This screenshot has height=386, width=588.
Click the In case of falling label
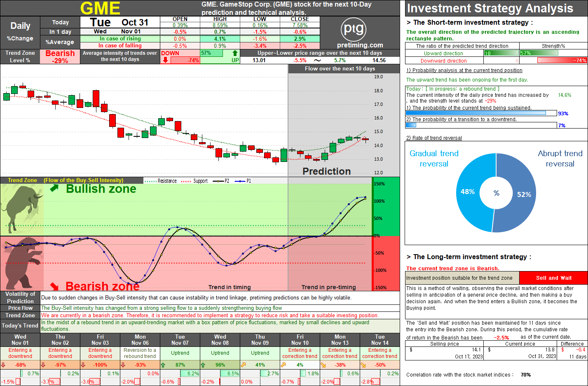(120, 46)
